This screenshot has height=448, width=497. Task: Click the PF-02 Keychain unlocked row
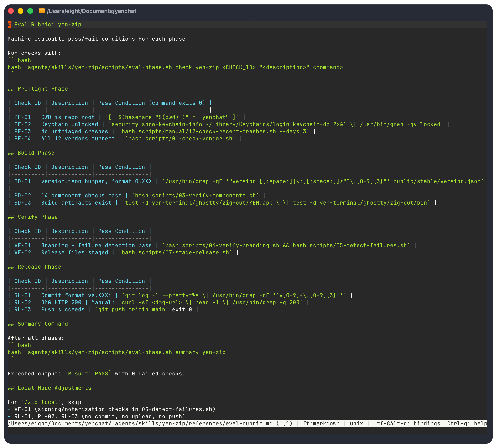tap(69, 124)
